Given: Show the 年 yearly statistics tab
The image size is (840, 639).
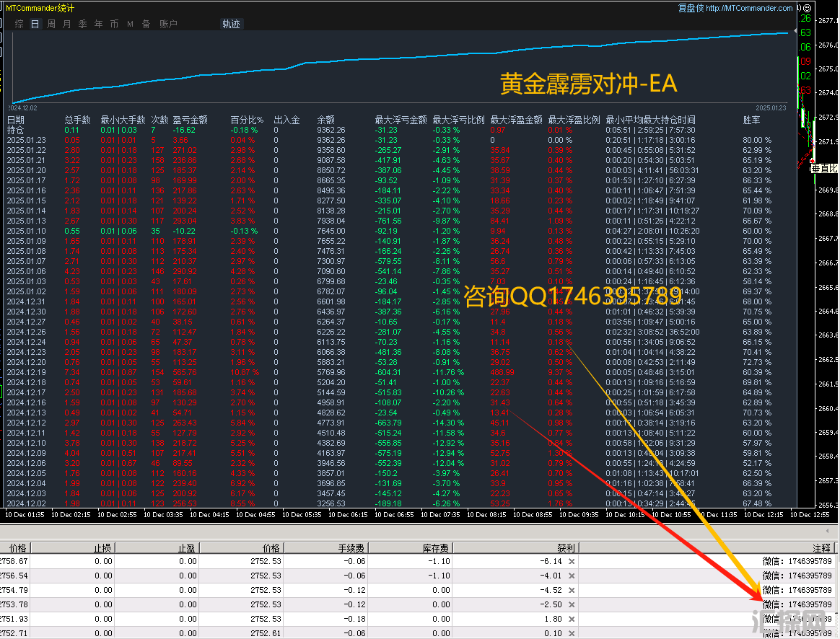Looking at the screenshot, I should coord(98,24).
